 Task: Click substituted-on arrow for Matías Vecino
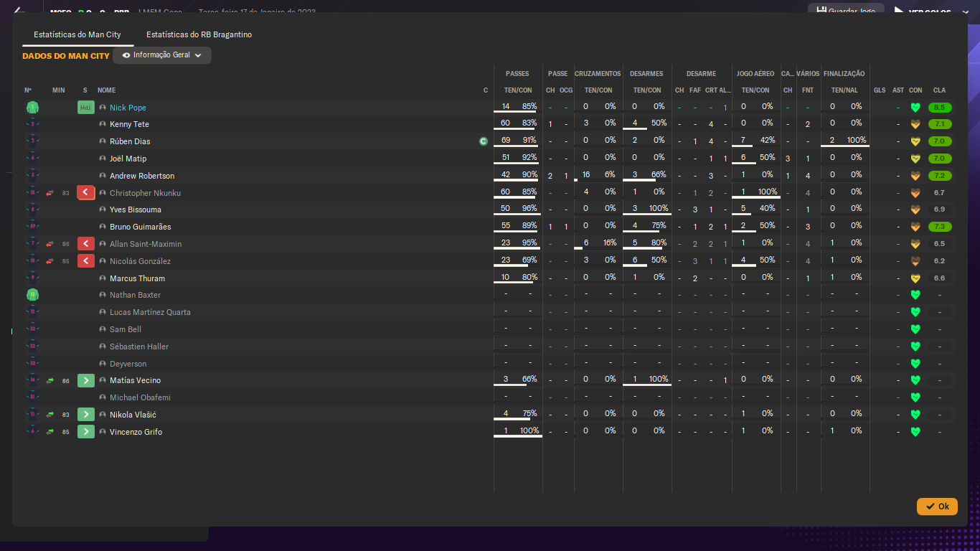tap(86, 380)
